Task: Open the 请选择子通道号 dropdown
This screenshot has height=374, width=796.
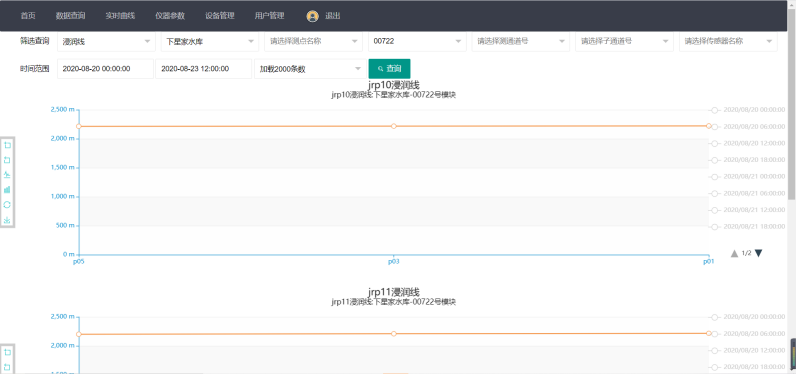Action: point(624,42)
